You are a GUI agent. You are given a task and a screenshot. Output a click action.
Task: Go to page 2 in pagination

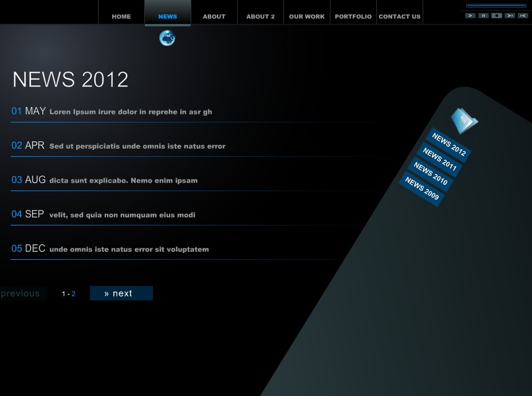click(74, 294)
